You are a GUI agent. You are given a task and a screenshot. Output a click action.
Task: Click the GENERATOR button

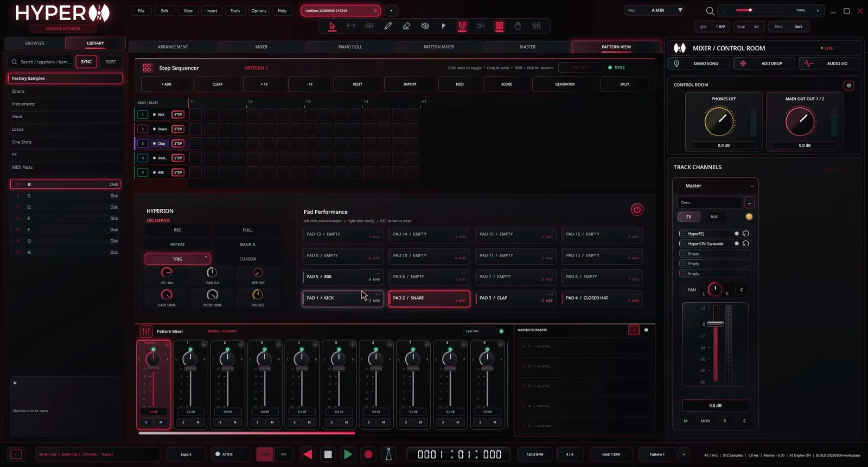565,84
